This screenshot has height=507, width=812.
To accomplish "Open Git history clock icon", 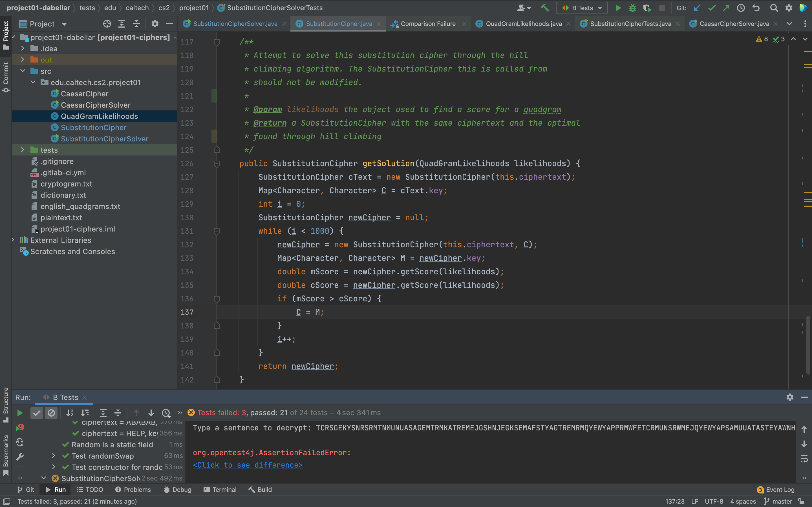I will point(741,8).
